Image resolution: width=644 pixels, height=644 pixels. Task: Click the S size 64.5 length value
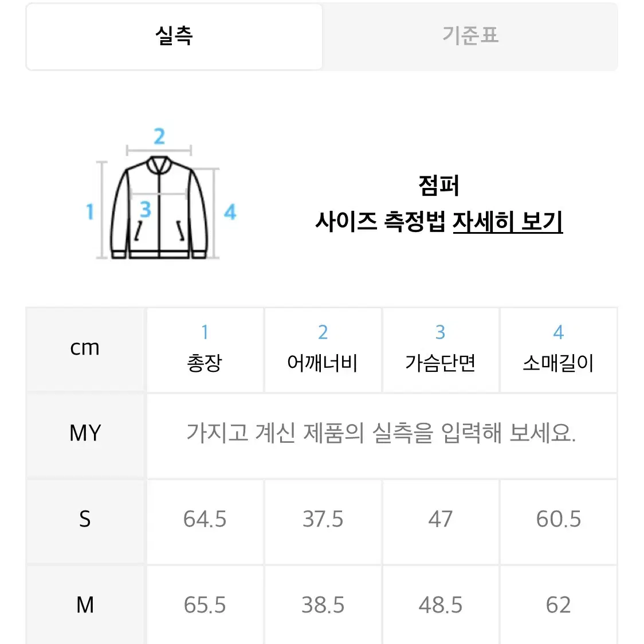click(205, 519)
